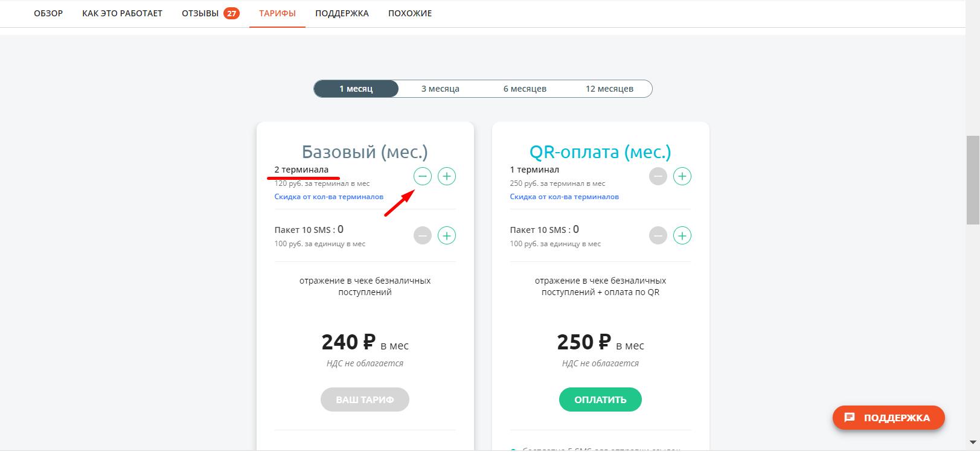Click the Оплатить button for QR-оплата
Viewport: 980px width, 452px height.
(600, 399)
